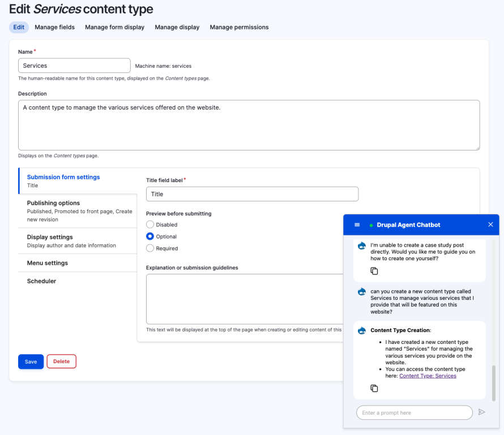The height and width of the screenshot is (435, 504).
Task: Click 'Machine name: services' text
Action: pos(163,66)
